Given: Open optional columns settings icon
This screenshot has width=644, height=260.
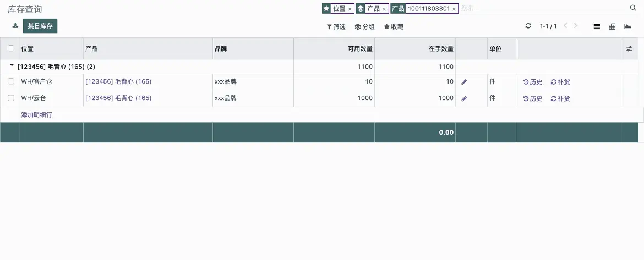Looking at the screenshot, I should point(630,49).
